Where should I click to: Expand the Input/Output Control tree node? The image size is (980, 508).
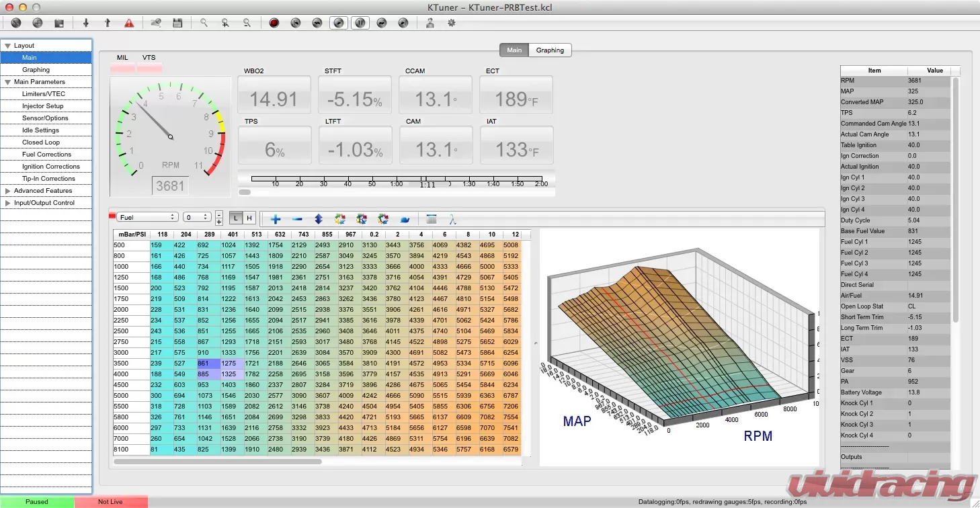click(x=8, y=203)
